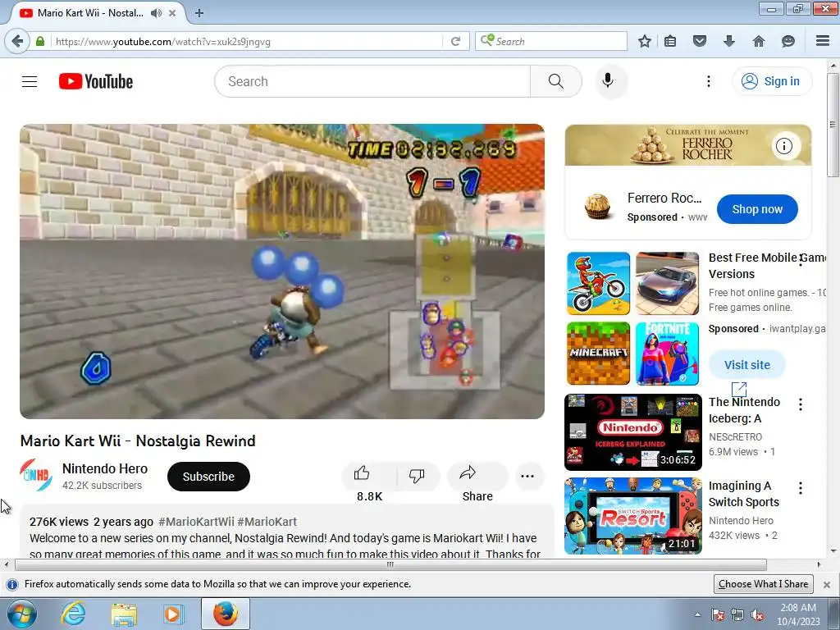
Task: Open The Nintendo Iceberg video thumbnail
Action: click(x=632, y=432)
